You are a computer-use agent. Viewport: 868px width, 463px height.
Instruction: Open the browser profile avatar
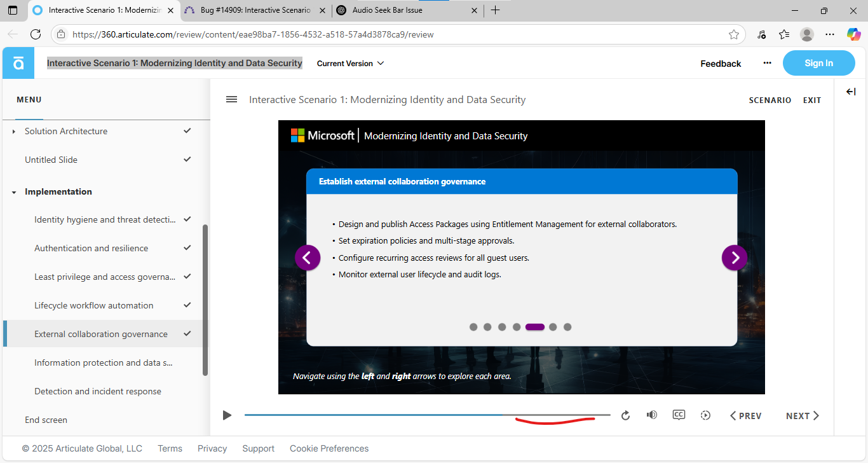807,34
